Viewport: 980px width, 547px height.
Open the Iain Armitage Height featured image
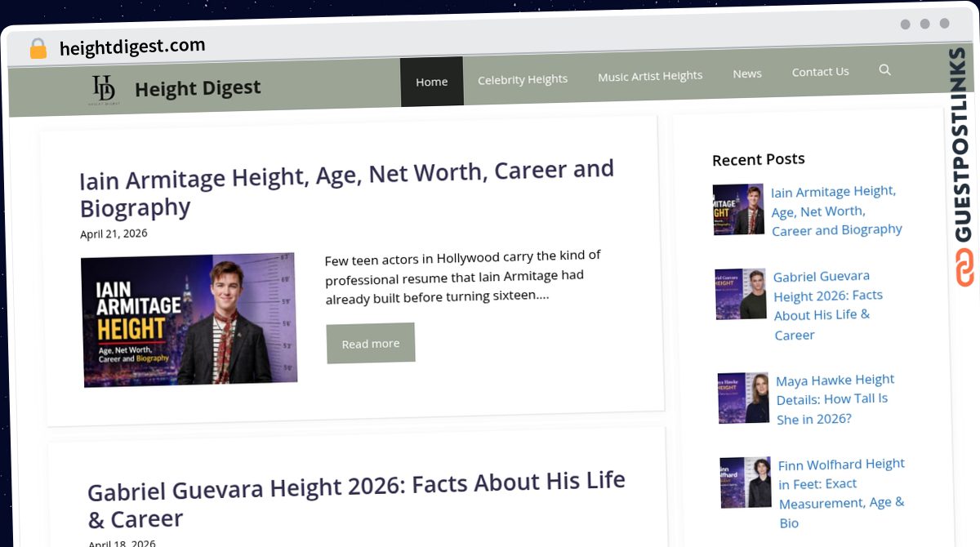pos(189,319)
